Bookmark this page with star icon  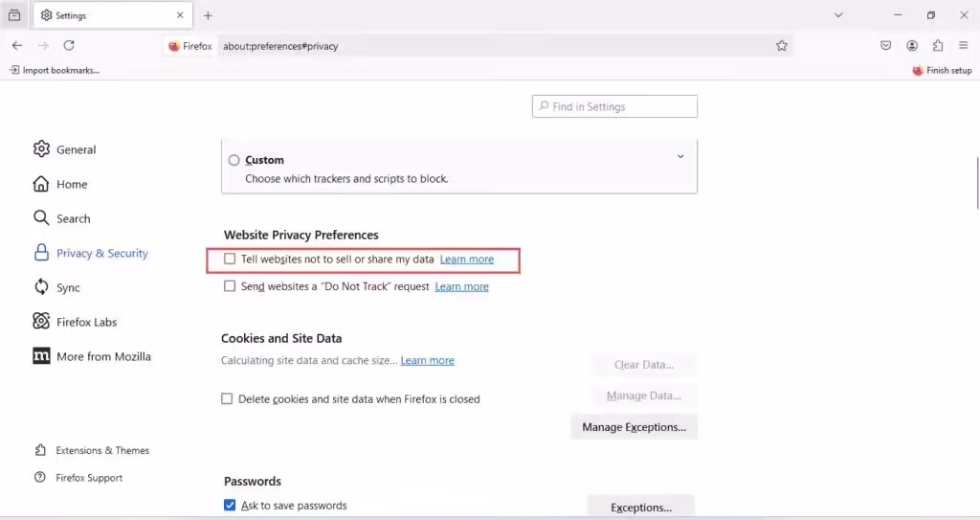click(782, 46)
